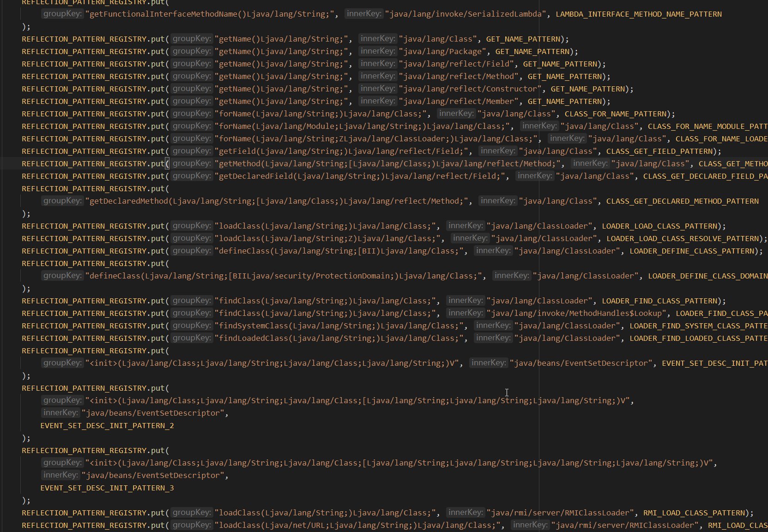768x532 pixels.
Task: Click the forName(Ljava/lang/Module;...) signature string
Action: coord(362,127)
